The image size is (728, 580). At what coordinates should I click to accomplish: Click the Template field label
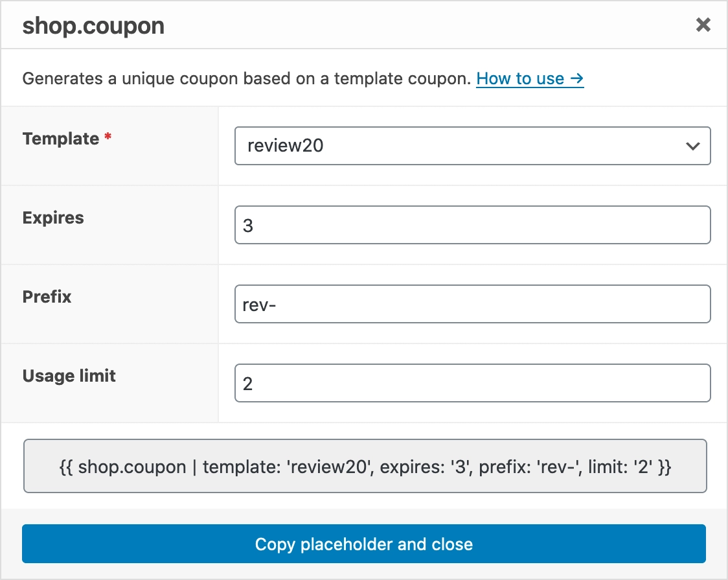60,139
